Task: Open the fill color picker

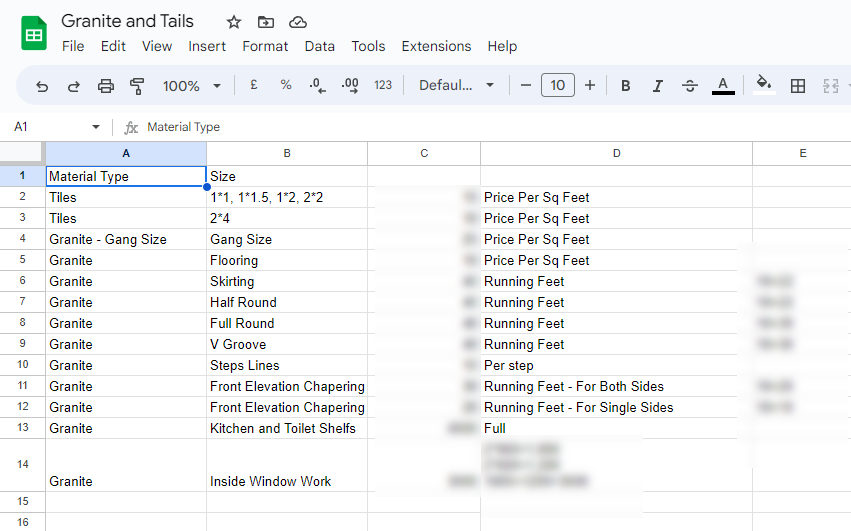Action: pyautogui.click(x=764, y=86)
